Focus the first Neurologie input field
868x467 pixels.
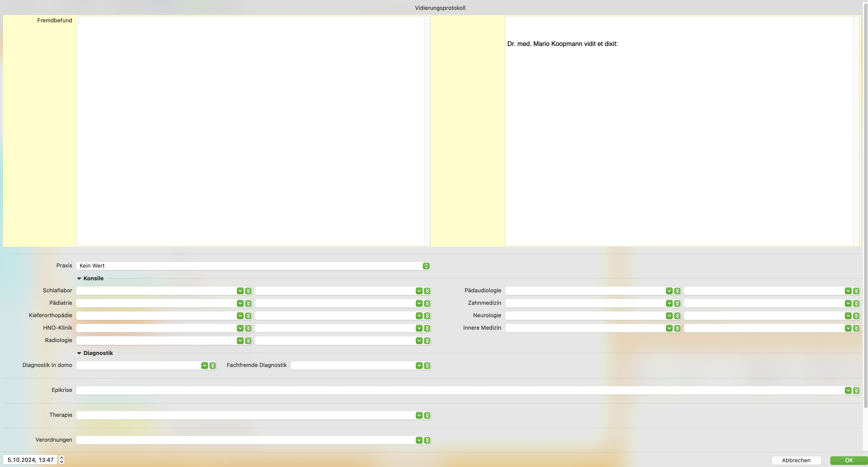click(585, 316)
